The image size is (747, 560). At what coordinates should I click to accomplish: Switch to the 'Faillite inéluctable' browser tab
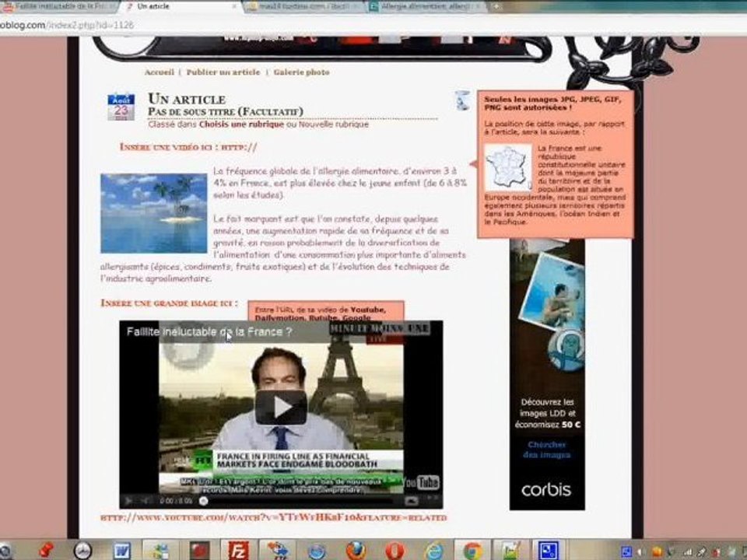60,7
